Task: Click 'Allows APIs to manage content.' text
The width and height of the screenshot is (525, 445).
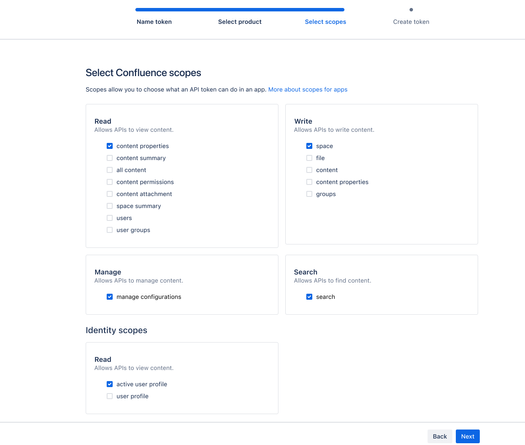Action: coord(139,281)
